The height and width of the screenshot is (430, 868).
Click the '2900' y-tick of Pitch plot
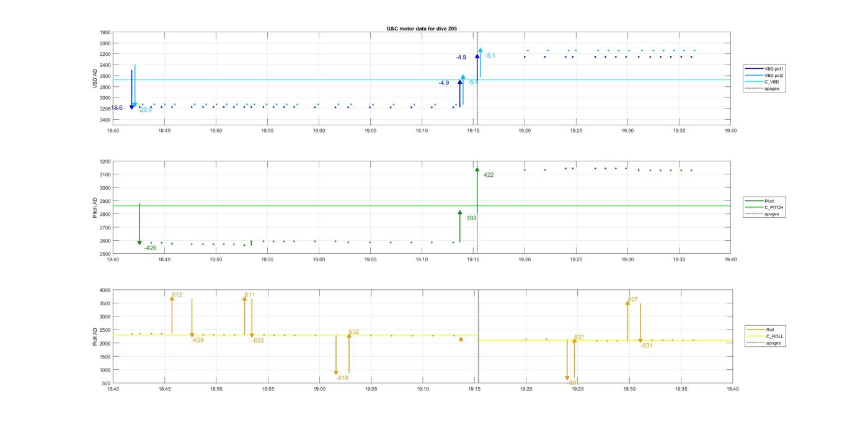105,201
